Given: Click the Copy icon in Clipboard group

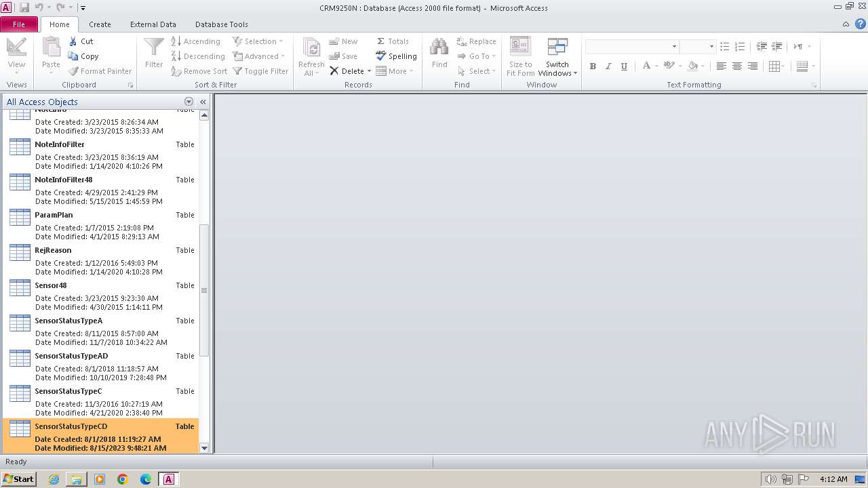Looking at the screenshot, I should pos(73,56).
